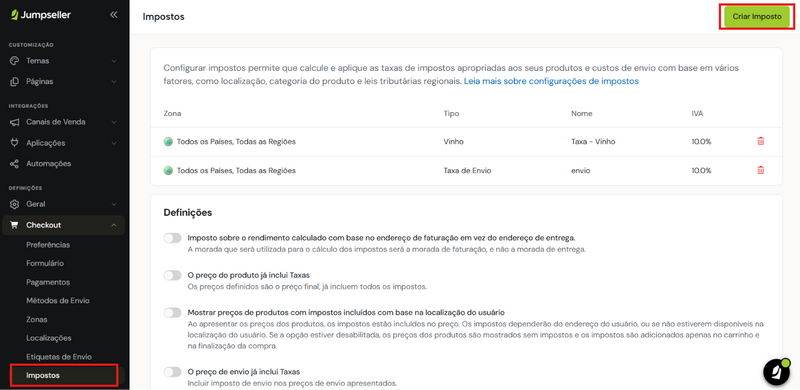
Task: Delete the Taxa - Vinho tax row
Action: [x=760, y=141]
